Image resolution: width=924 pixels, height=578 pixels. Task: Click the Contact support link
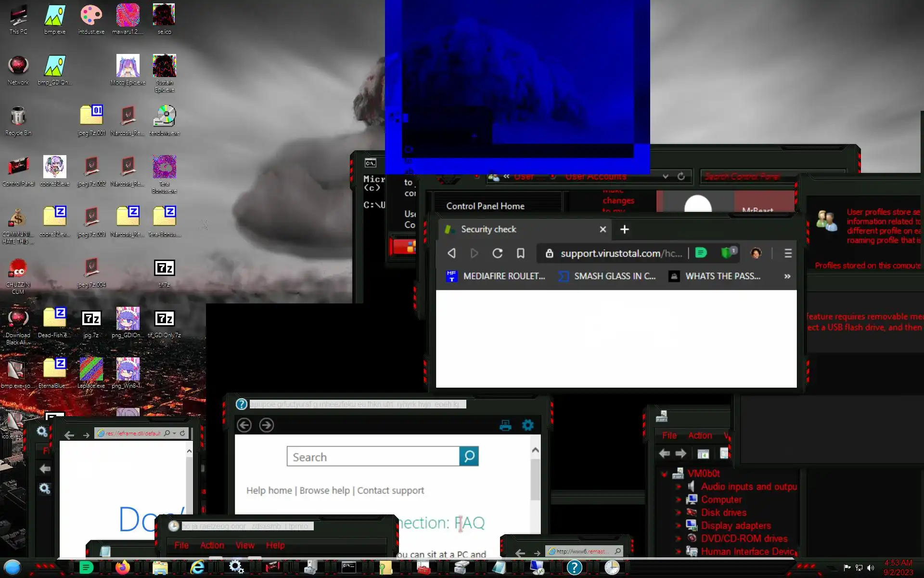390,490
